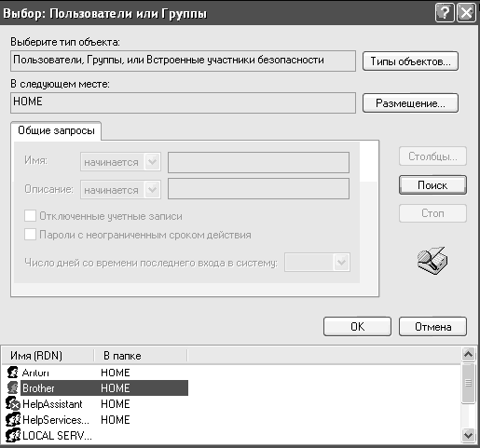Image resolution: width=480 pixels, height=448 pixels.
Task: Open the Описание condition dropdown
Action: pos(120,189)
